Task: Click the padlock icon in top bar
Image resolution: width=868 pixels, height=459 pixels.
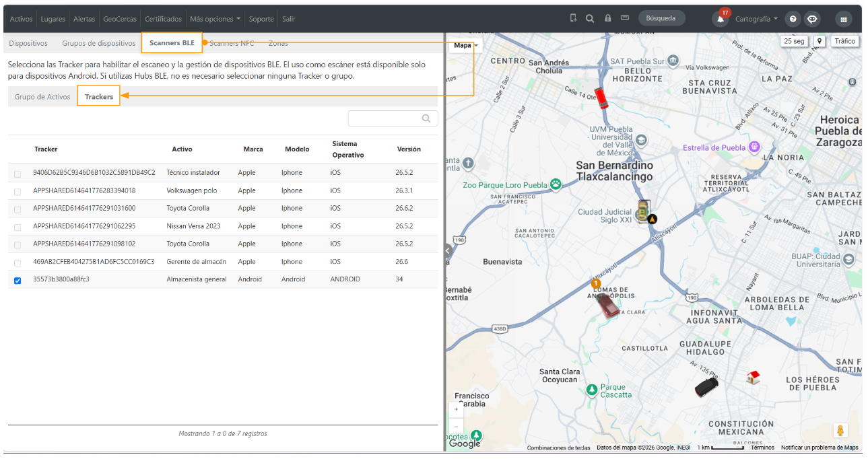Action: tap(607, 18)
